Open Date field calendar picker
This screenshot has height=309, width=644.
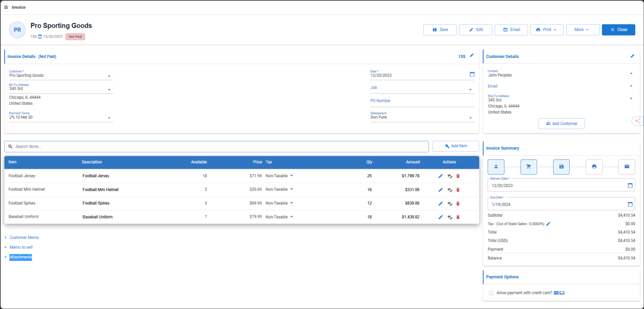(472, 74)
